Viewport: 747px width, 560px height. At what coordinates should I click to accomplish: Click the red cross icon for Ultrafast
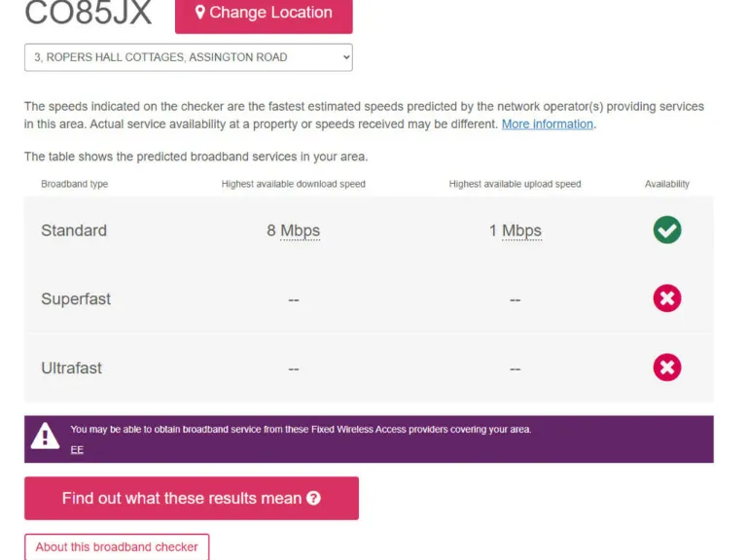pyautogui.click(x=667, y=367)
